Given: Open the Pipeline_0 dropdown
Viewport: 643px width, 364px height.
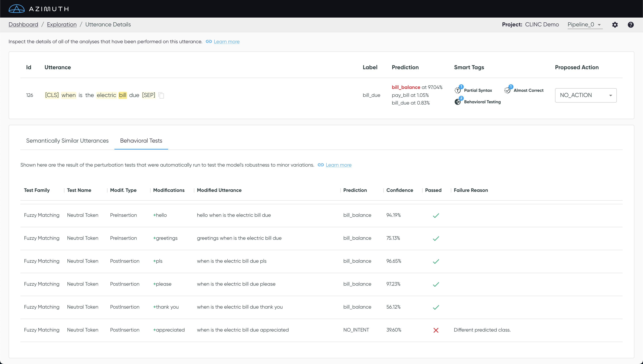Looking at the screenshot, I should coord(585,25).
